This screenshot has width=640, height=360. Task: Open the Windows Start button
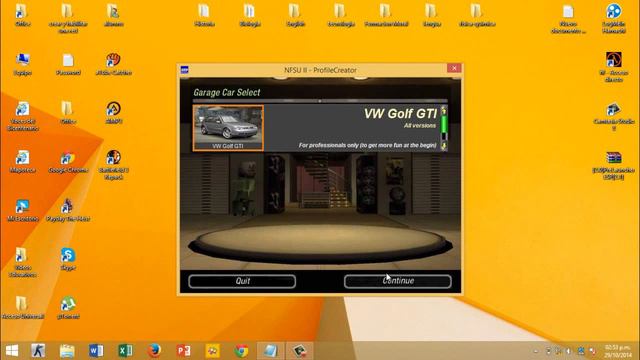tap(12, 351)
